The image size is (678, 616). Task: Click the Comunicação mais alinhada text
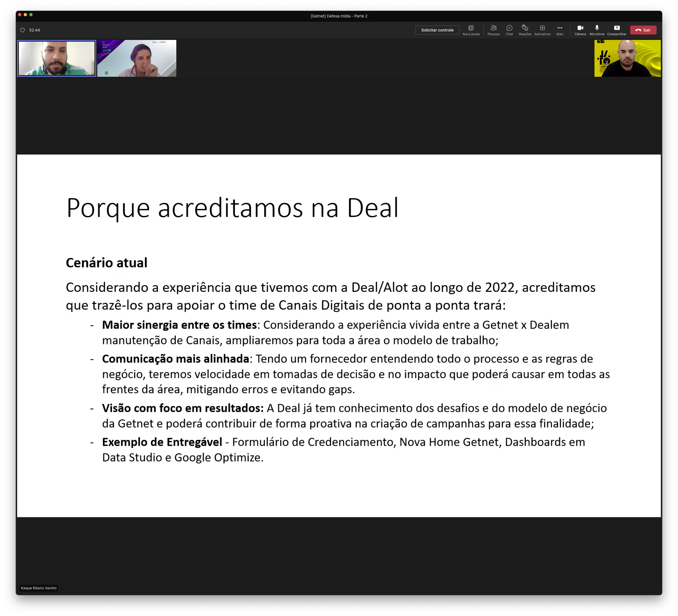175,359
